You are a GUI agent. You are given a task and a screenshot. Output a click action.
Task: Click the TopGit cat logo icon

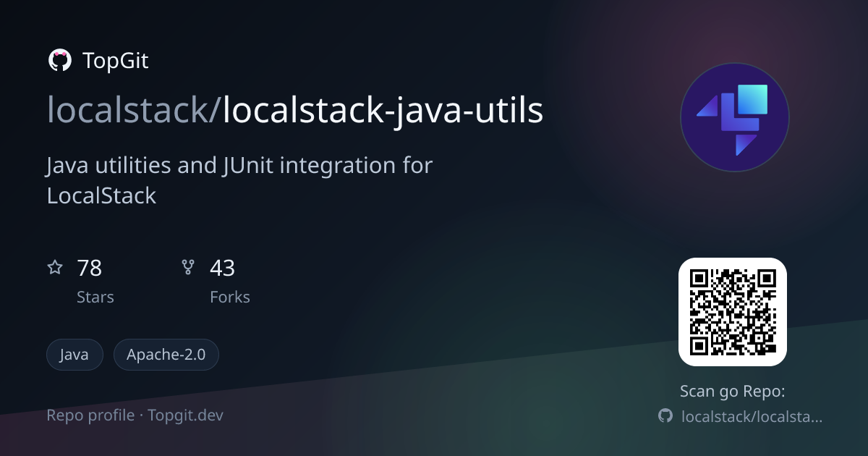click(59, 61)
